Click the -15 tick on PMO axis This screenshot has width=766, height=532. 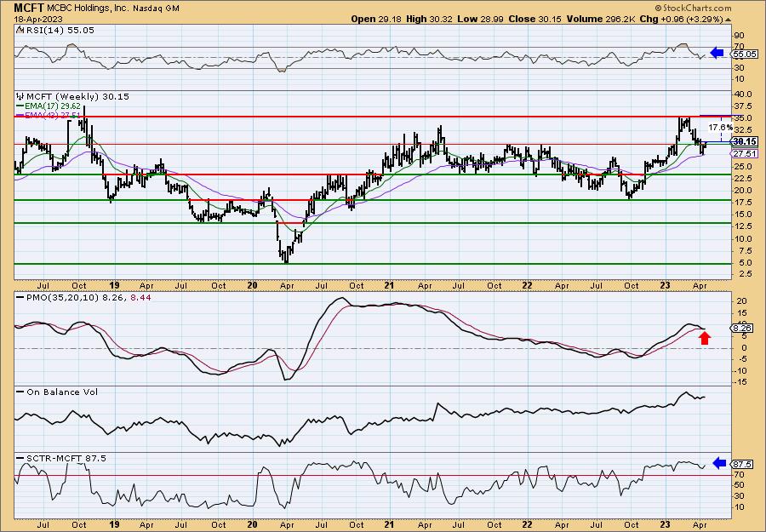pos(741,382)
